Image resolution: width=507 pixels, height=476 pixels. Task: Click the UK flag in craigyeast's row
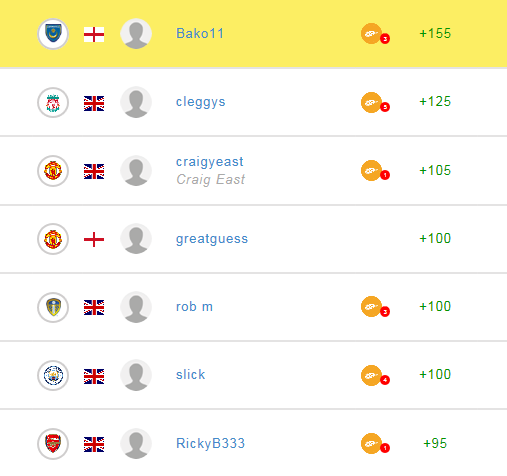pos(94,171)
